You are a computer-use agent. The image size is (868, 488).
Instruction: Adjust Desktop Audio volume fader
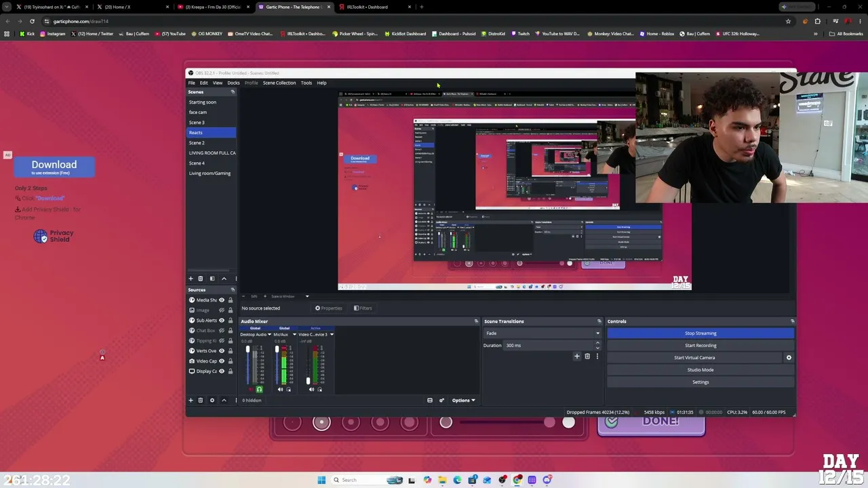248,350
